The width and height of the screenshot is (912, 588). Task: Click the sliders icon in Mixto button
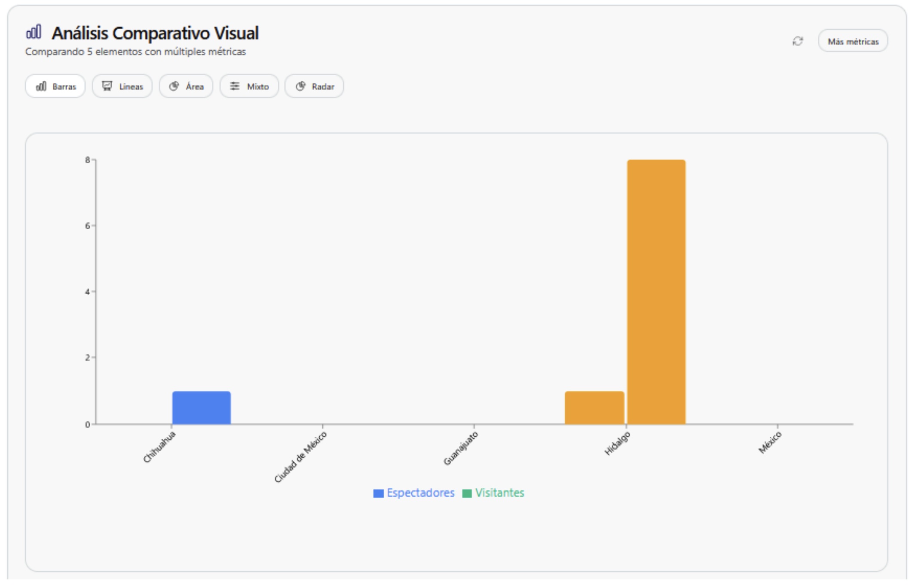(x=235, y=86)
